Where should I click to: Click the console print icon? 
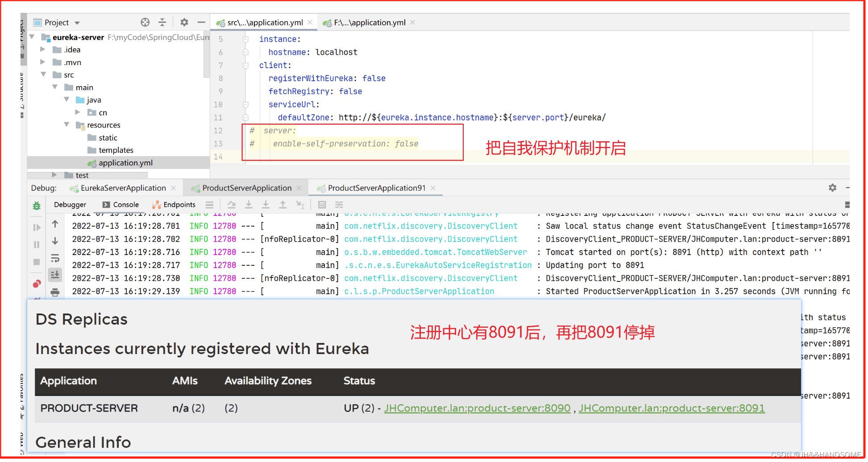click(55, 292)
